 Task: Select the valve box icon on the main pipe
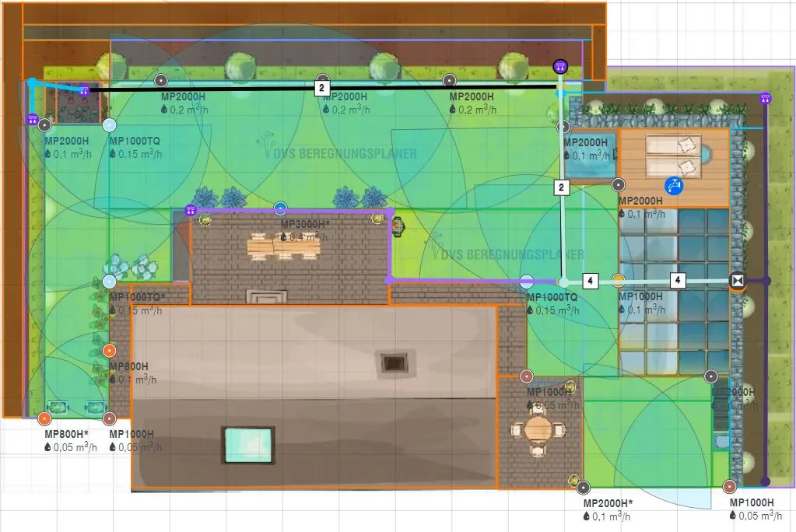point(738,281)
